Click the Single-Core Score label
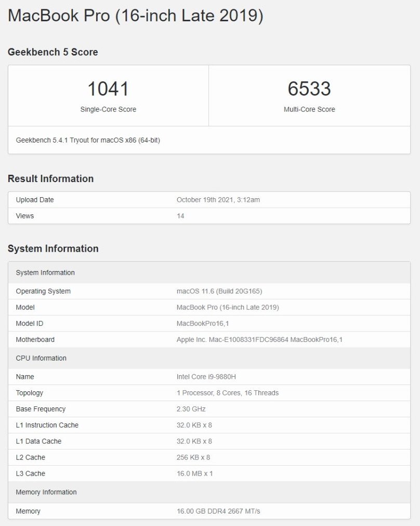This screenshot has width=420, height=526. [x=108, y=109]
